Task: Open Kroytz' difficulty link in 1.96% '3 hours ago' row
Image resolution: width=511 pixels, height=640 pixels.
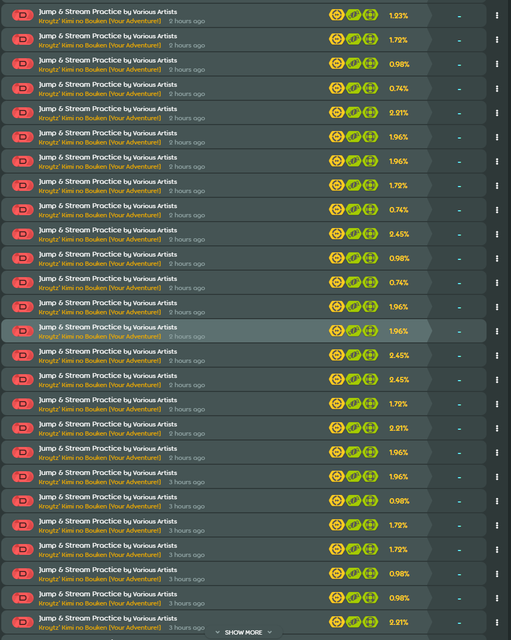Action: 100,482
